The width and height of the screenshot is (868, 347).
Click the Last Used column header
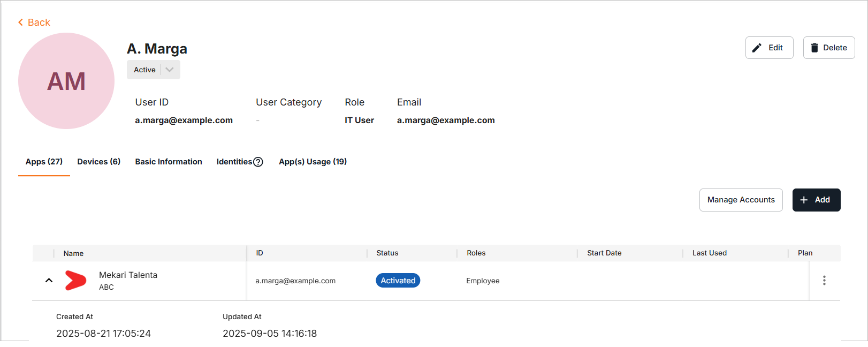[x=709, y=253]
